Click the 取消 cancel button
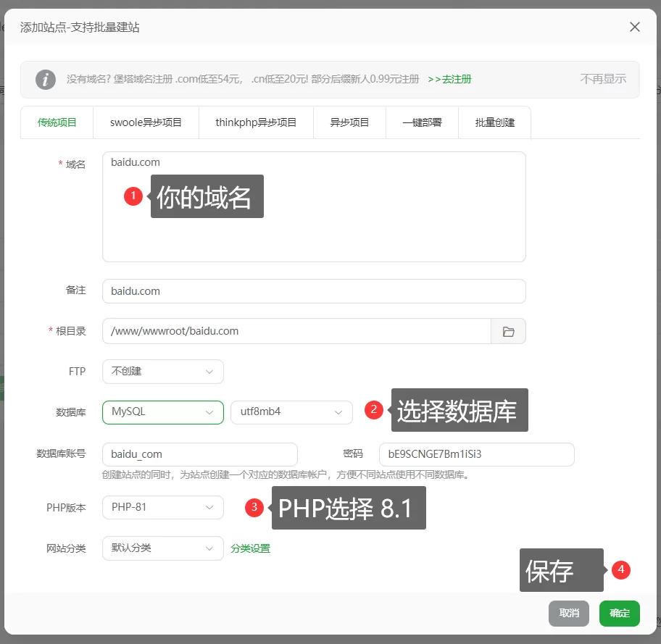Viewport: 661px width, 644px height. 569,613
